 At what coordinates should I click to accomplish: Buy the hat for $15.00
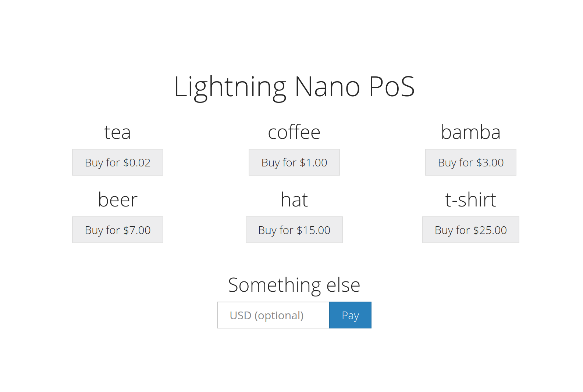click(x=294, y=230)
